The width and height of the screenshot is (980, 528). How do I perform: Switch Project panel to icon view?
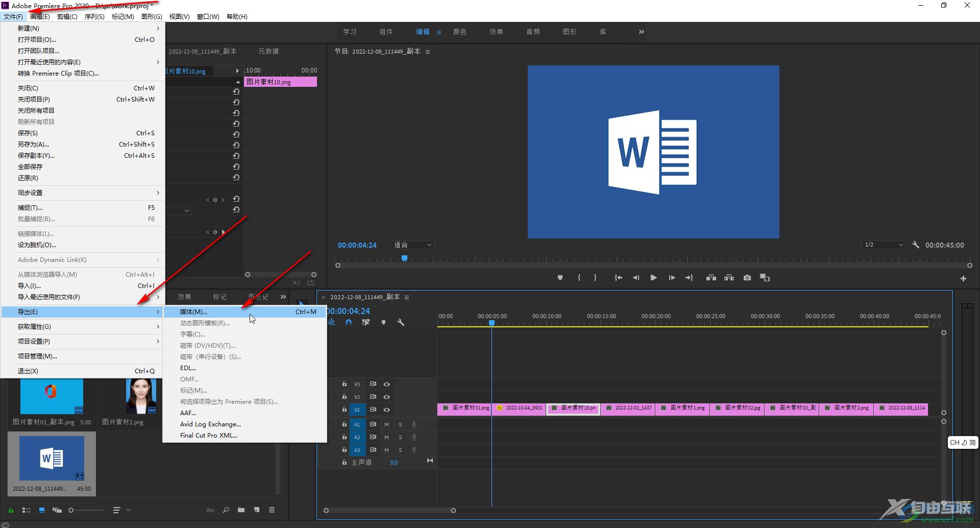point(42,510)
